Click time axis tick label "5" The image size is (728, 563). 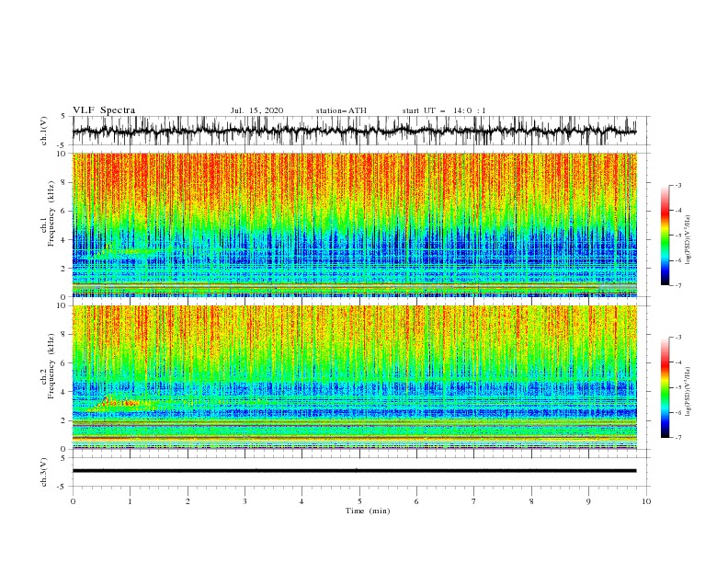pos(359,501)
